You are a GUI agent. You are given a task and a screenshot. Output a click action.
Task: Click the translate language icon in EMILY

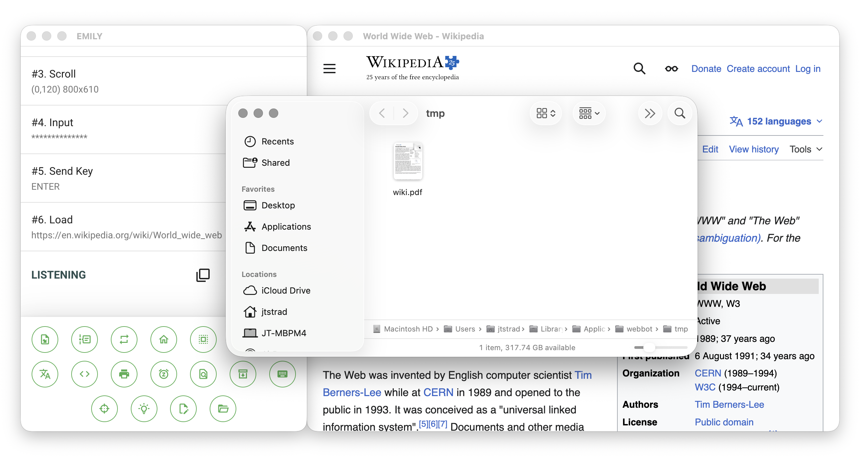[45, 374]
